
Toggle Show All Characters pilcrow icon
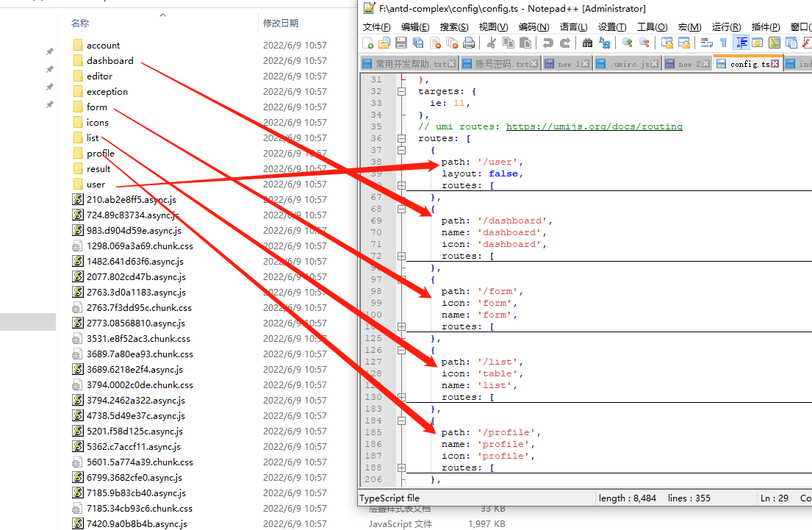(723, 43)
